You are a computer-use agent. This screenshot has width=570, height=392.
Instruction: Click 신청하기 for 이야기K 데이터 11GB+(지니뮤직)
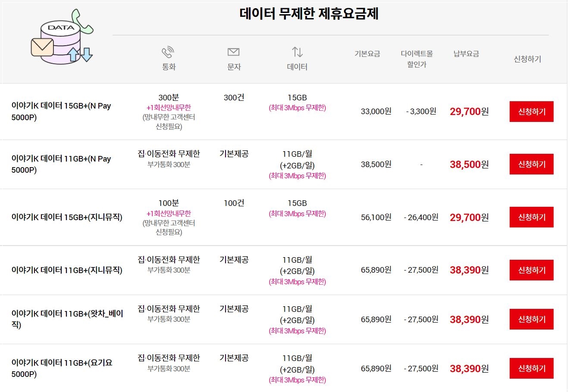pos(531,270)
